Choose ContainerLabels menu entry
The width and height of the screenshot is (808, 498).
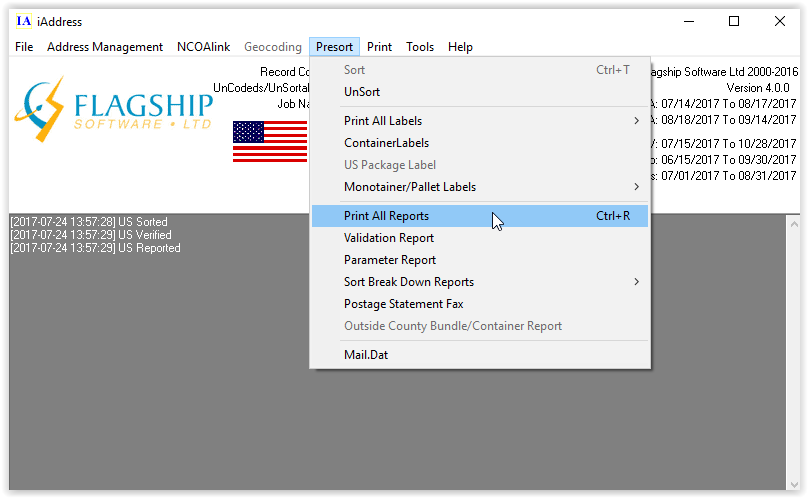click(x=385, y=143)
